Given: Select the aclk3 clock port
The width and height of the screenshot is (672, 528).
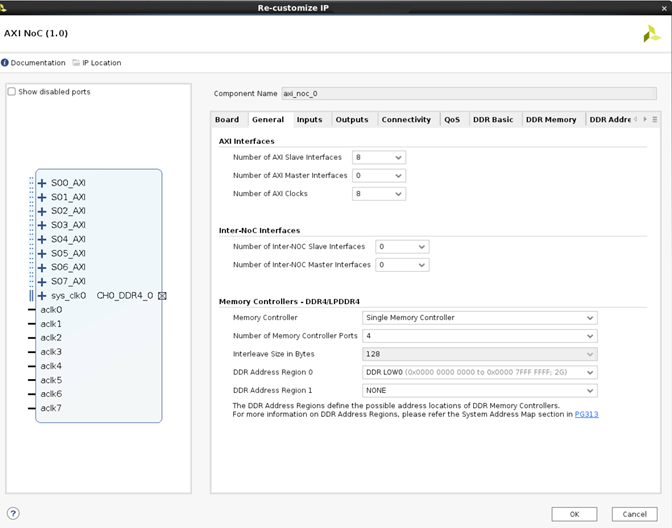Looking at the screenshot, I should click(x=51, y=352).
